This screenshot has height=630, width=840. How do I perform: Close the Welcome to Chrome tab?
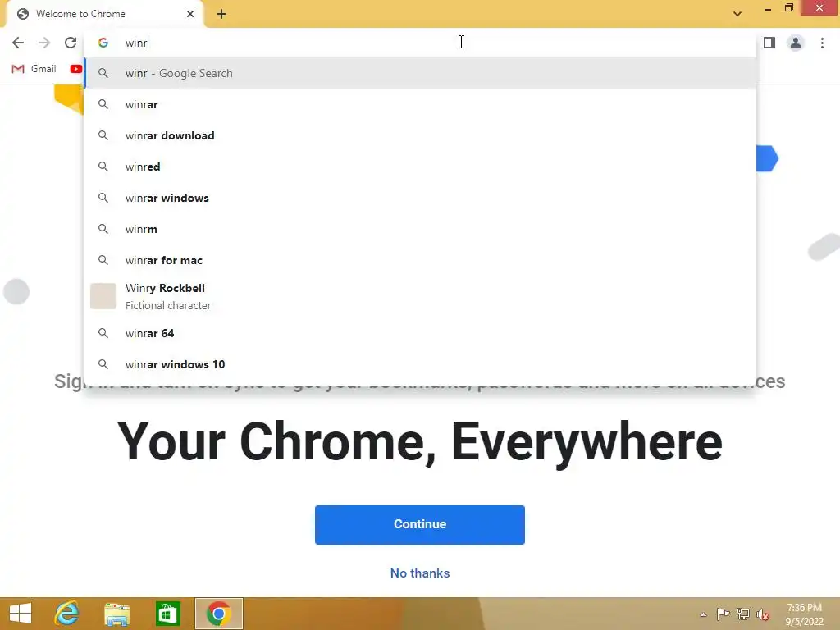190,14
